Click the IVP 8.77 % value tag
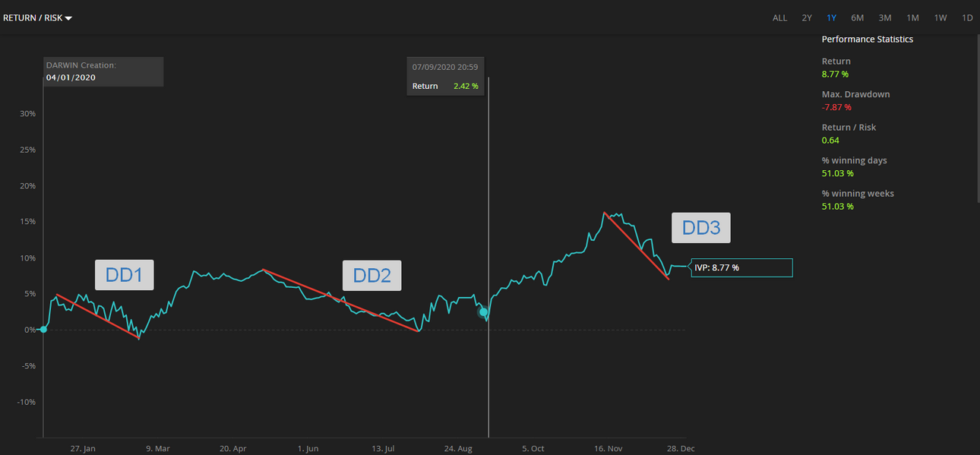 tap(742, 267)
